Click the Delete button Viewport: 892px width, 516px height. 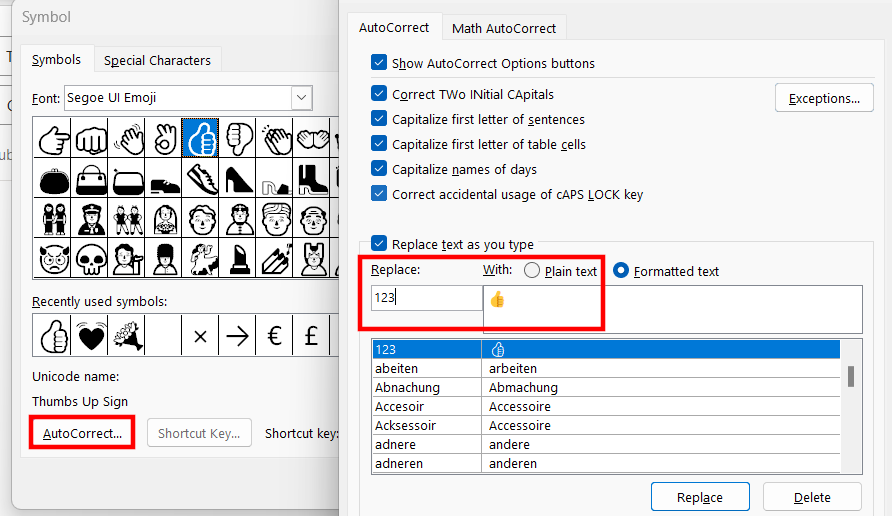click(812, 497)
